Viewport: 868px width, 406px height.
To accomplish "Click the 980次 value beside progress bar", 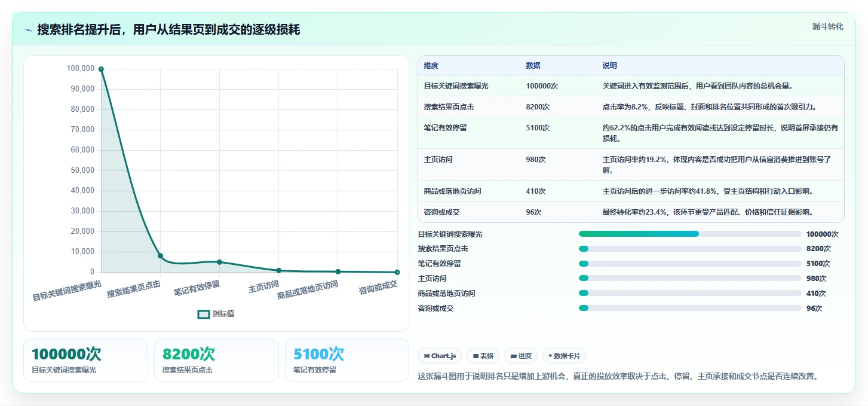I will (x=816, y=279).
